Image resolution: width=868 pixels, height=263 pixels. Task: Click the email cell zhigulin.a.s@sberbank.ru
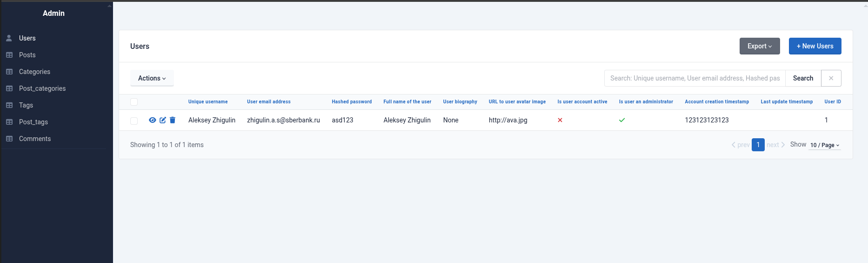coord(283,120)
